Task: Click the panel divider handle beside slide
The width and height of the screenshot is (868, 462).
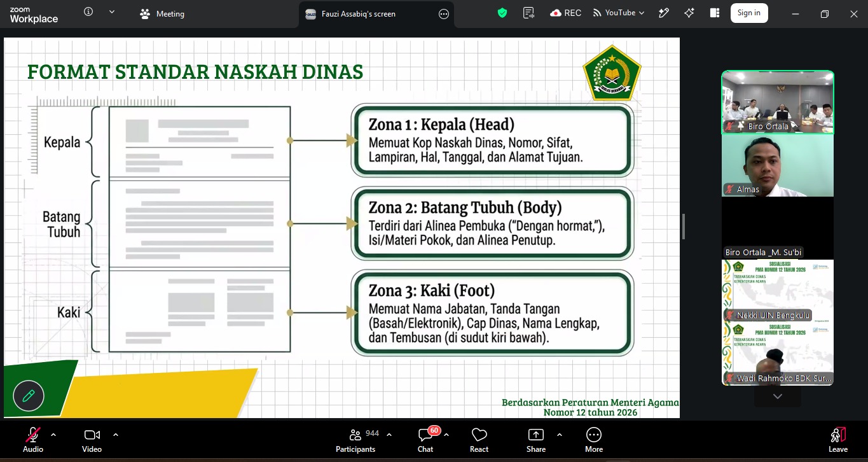Action: point(684,227)
